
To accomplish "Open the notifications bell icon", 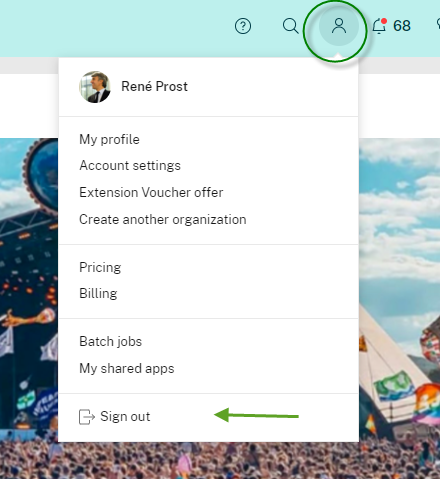I will (x=379, y=26).
